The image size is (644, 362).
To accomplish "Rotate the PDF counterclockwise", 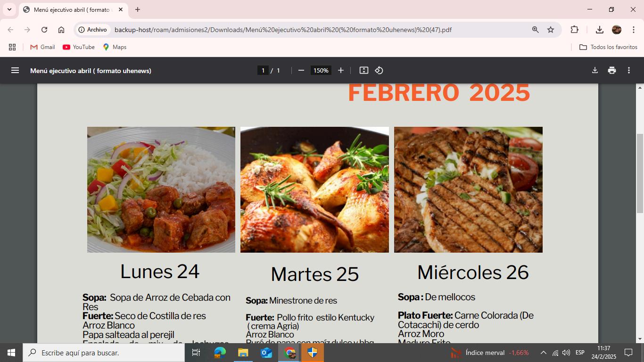I will (x=379, y=70).
